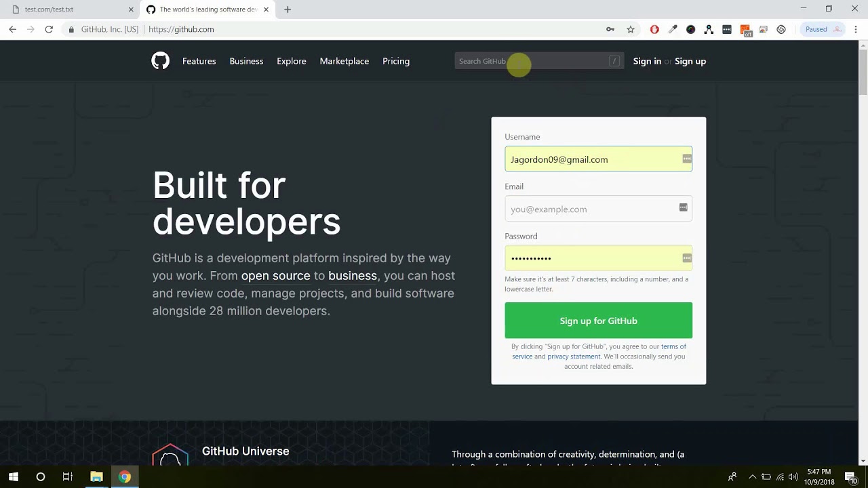The width and height of the screenshot is (868, 488).
Task: Click the saved passwords key icon
Action: 610,29
